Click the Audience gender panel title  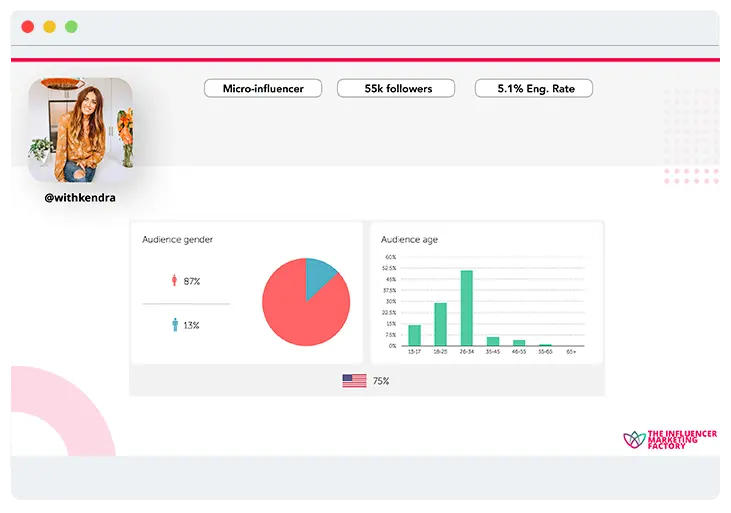pyautogui.click(x=177, y=240)
